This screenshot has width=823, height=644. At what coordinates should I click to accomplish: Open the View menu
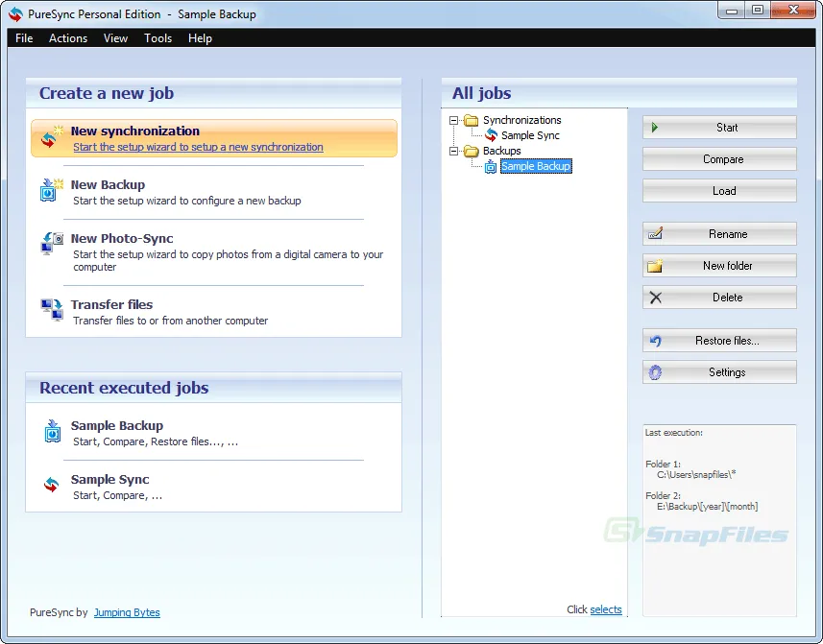pyautogui.click(x=115, y=38)
